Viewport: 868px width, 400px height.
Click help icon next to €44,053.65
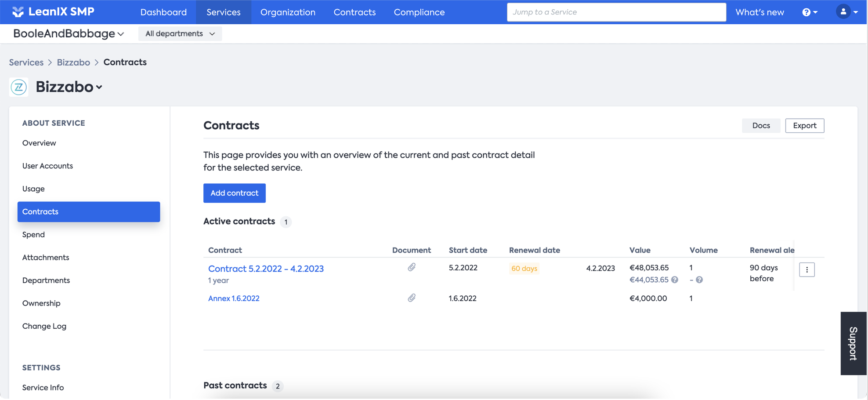tap(675, 280)
